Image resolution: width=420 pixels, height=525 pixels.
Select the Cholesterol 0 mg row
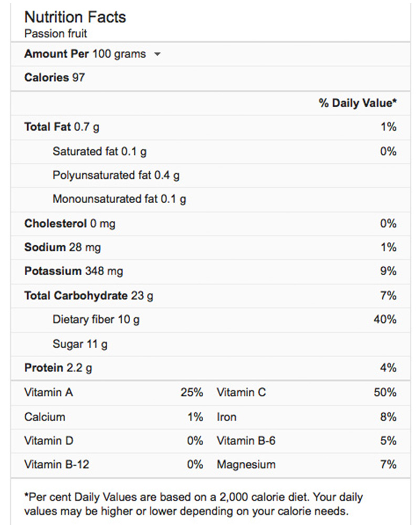69,224
